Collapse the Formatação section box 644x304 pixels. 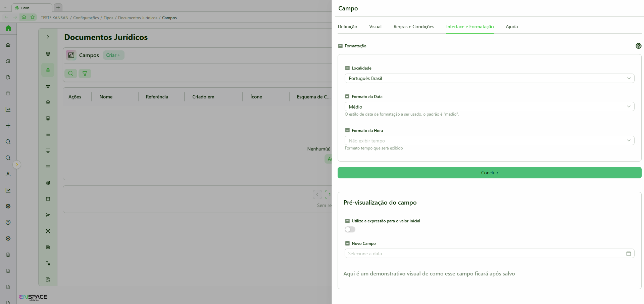point(340,46)
